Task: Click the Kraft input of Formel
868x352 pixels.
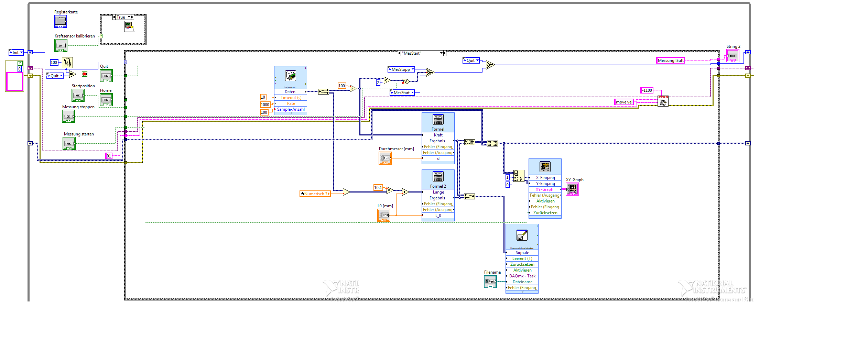Action: tap(438, 135)
